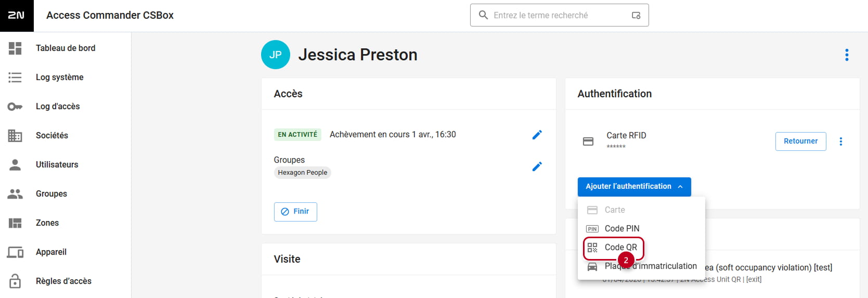Click the greyed Carte icon in dropdown
This screenshot has width=868, height=298.
[x=592, y=210]
